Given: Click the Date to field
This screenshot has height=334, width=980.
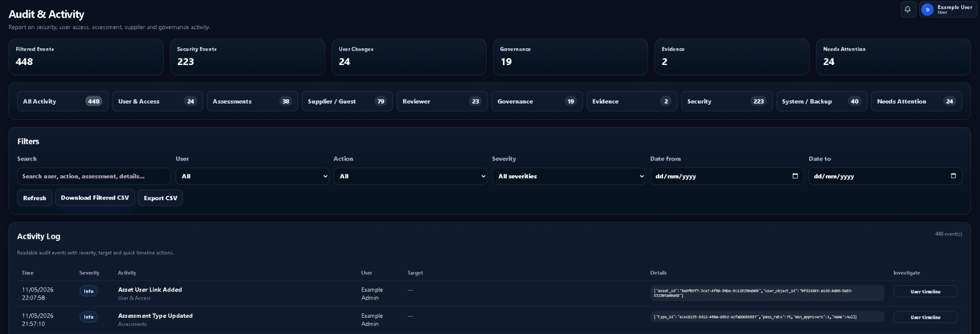Looking at the screenshot, I should point(885,176).
